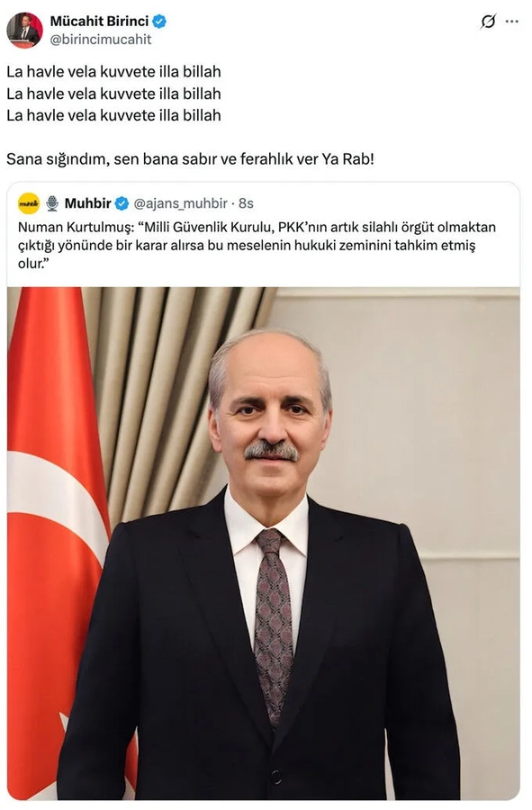The image size is (532, 810).
Task: Click the Grok explain-post icon
Action: tap(488, 22)
